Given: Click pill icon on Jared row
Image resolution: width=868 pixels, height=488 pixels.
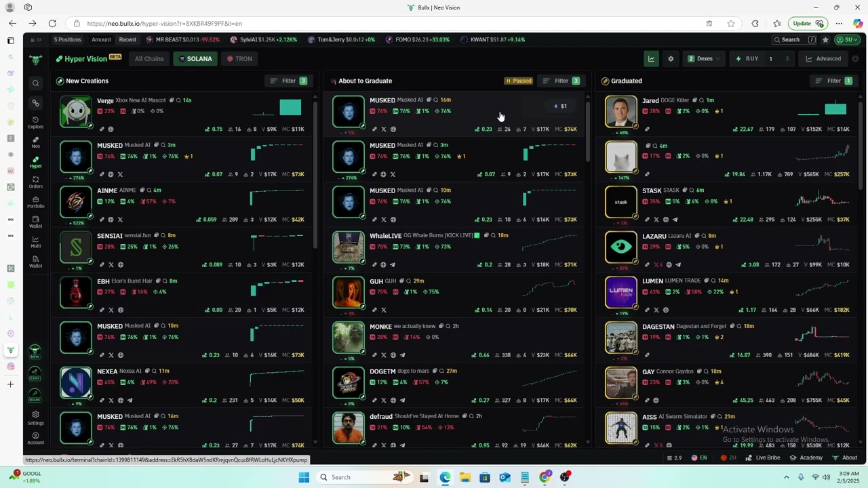Looking at the screenshot, I should [x=647, y=129].
